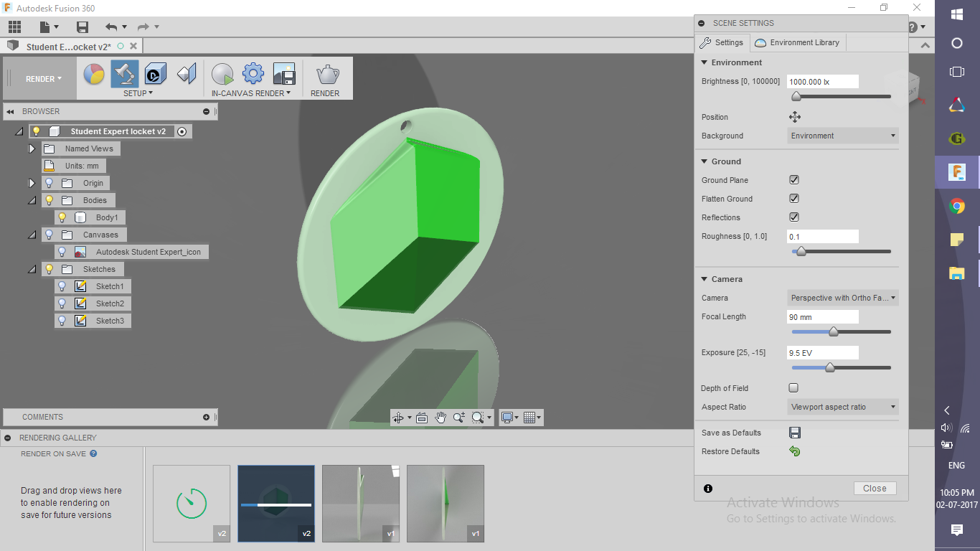
Task: Open the Aspect Ratio dropdown
Action: [x=843, y=407]
